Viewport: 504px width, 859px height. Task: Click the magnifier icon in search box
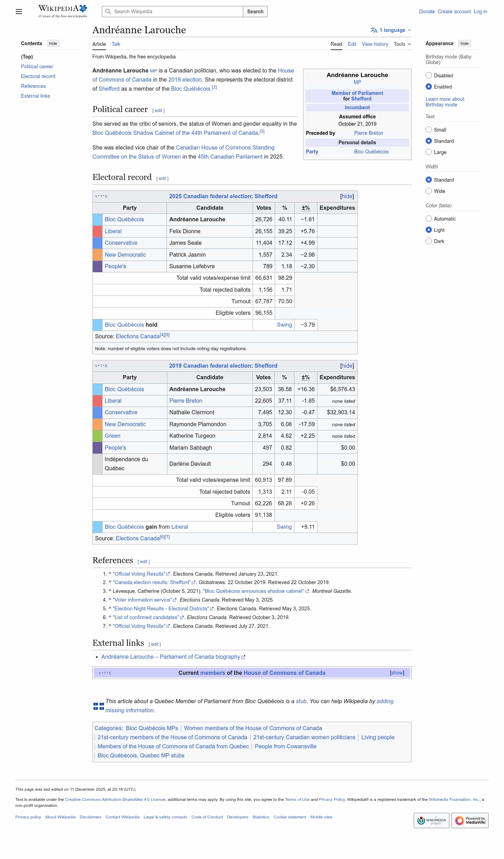(108, 12)
